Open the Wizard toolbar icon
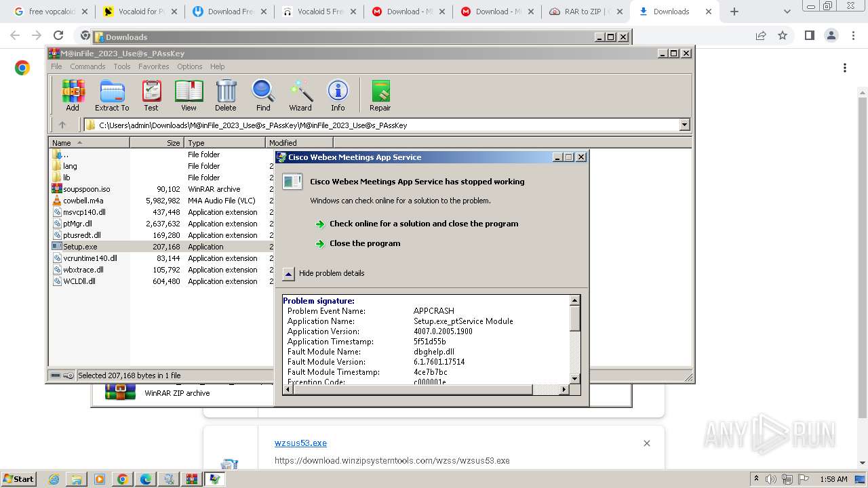 click(x=300, y=95)
